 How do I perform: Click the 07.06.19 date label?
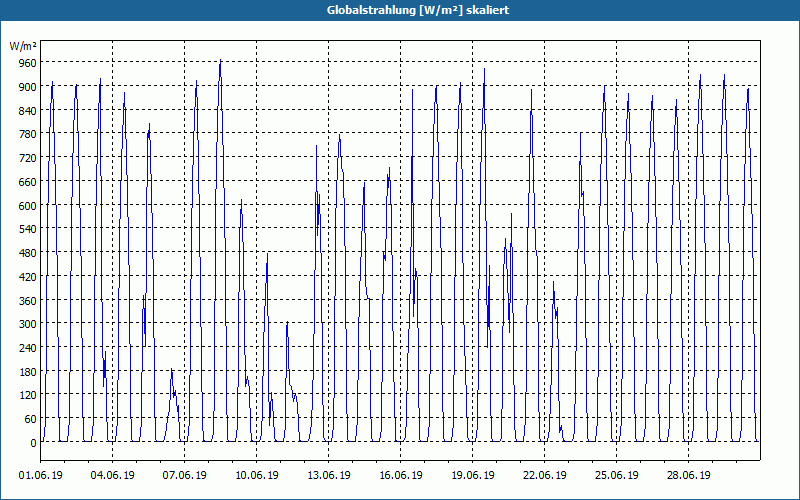point(185,476)
